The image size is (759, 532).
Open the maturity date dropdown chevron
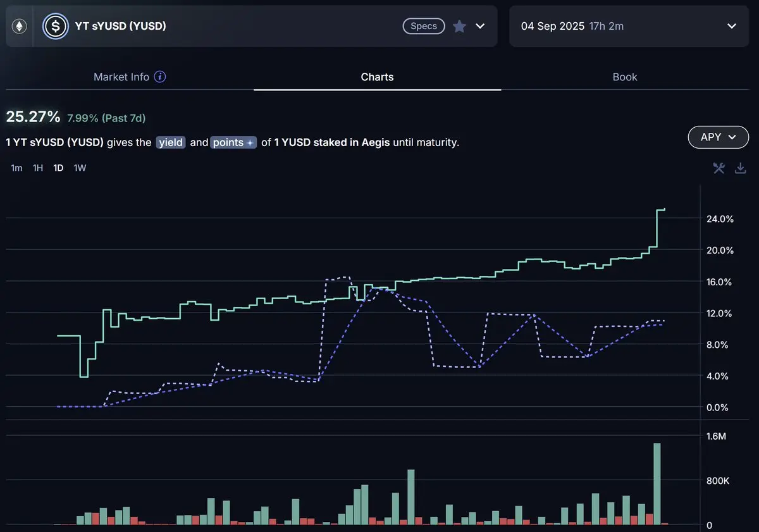pos(732,26)
